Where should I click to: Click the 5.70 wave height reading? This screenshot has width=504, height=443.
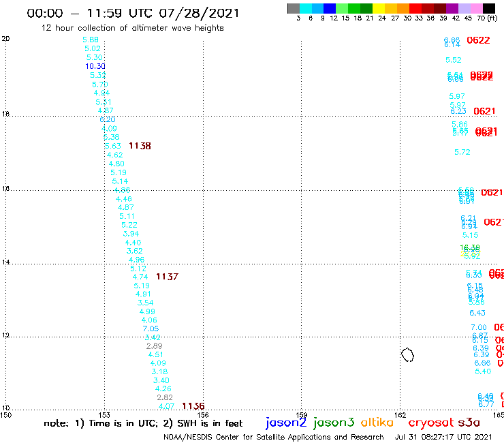(x=99, y=85)
